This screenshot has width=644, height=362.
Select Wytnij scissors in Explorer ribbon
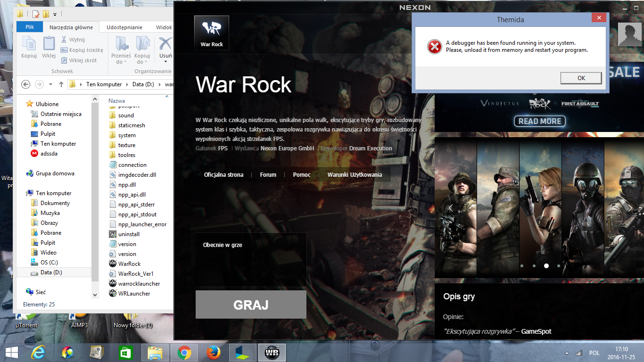(73, 40)
